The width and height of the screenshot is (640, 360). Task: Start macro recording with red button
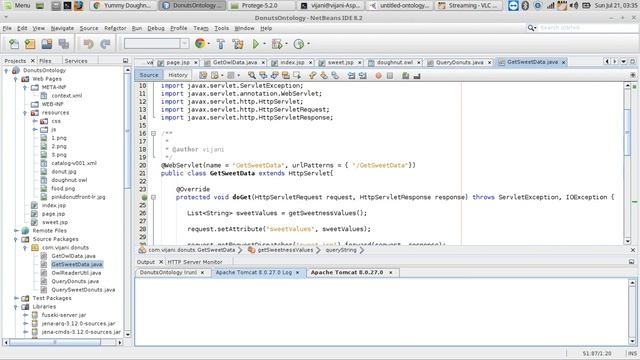coord(378,76)
